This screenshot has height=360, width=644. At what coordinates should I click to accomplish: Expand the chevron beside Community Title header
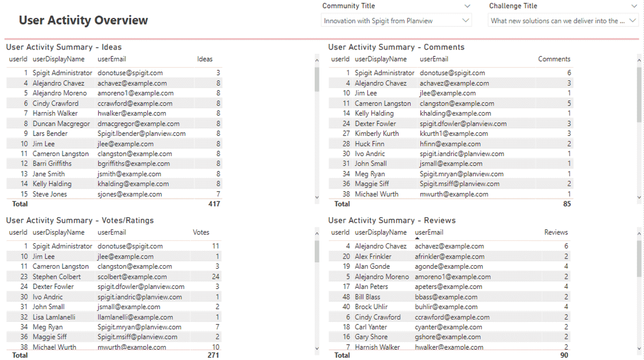coord(468,6)
